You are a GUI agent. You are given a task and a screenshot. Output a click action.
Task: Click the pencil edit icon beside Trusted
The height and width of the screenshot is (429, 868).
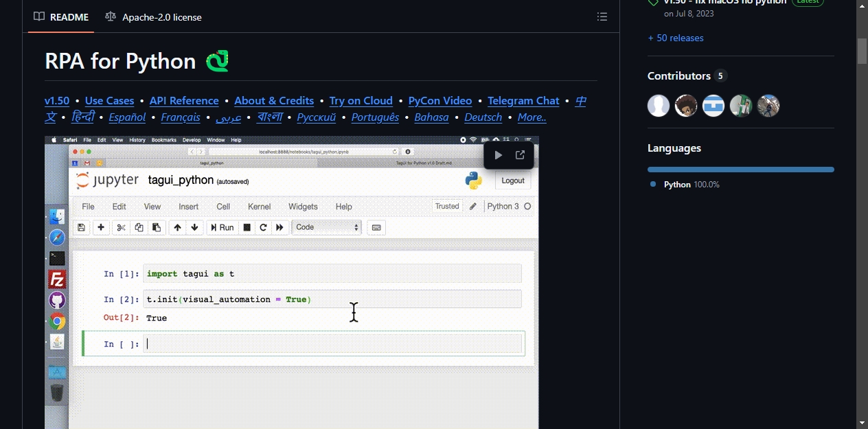click(473, 206)
